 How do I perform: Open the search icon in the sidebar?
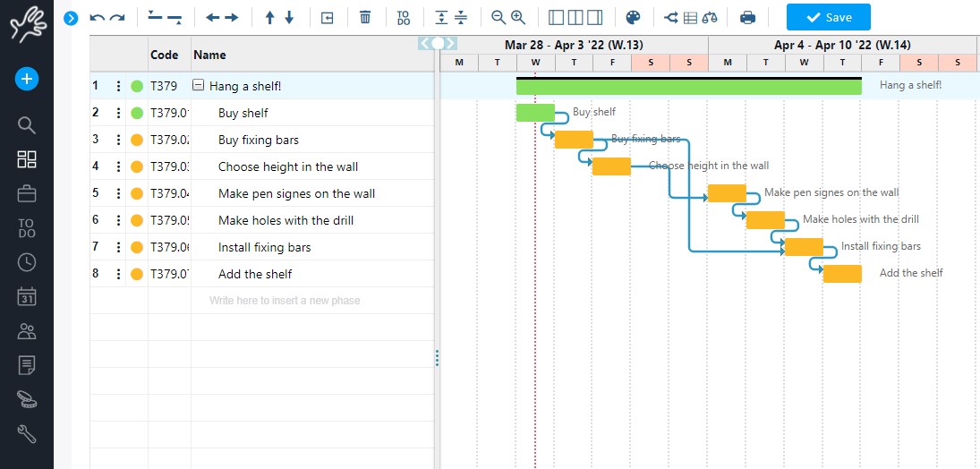point(27,124)
